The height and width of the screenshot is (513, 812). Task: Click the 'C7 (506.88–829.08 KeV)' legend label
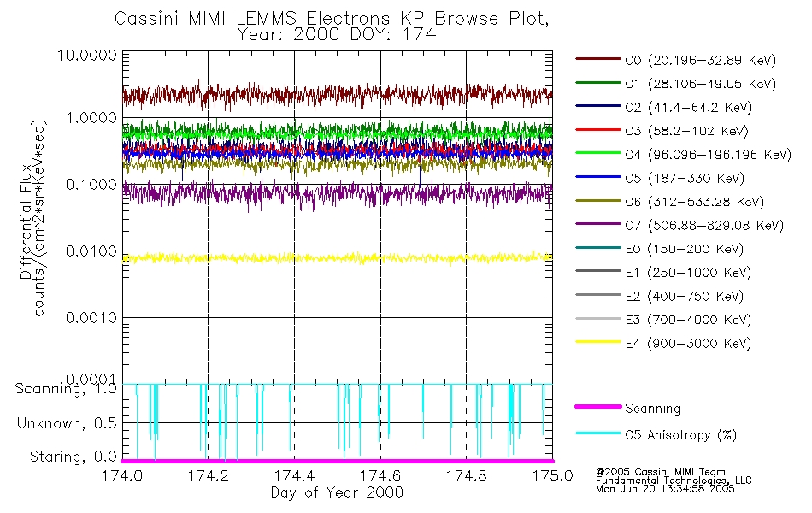pos(704,226)
